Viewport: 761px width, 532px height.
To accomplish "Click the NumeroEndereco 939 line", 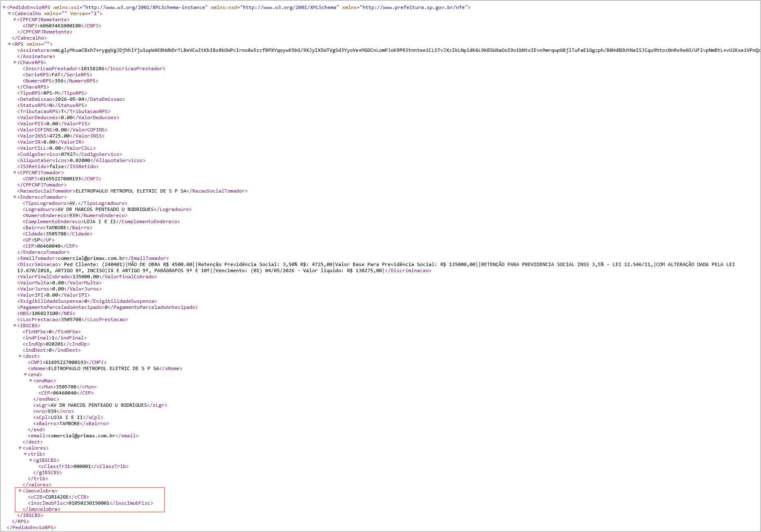I will tap(75, 215).
